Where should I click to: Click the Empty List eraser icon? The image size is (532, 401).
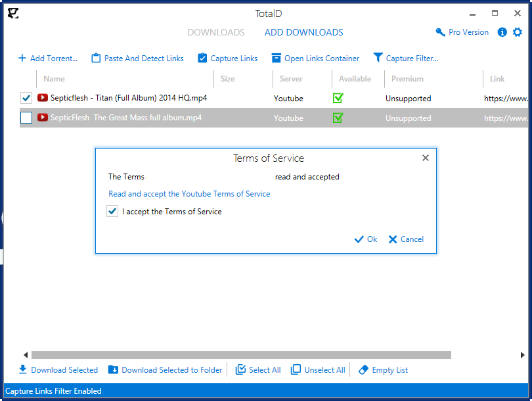(363, 370)
